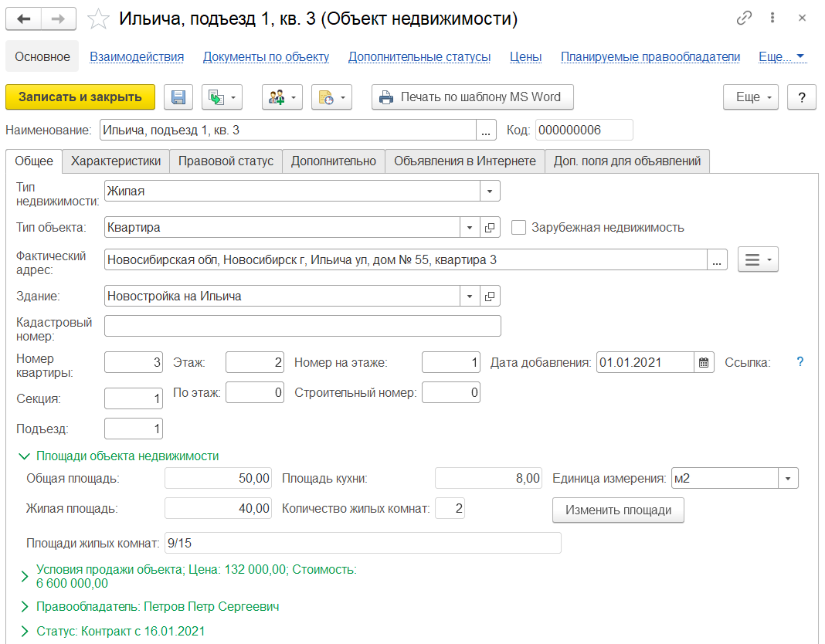The width and height of the screenshot is (825, 644).
Task: Expand Условия продажи объекта section
Action: pos(24,577)
